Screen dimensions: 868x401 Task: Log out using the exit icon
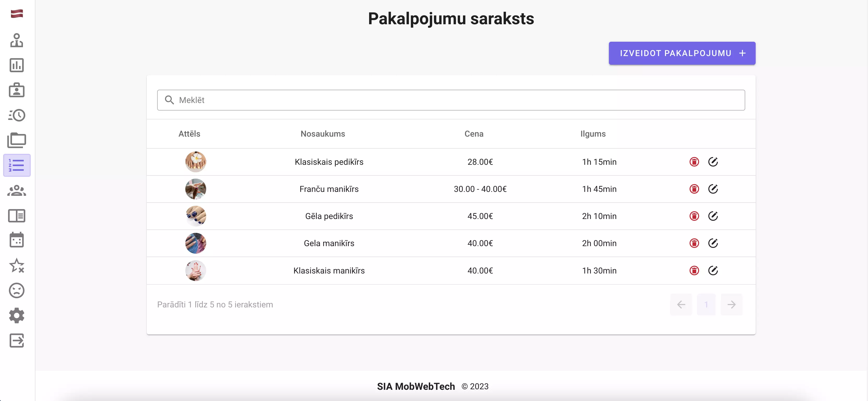(x=17, y=341)
